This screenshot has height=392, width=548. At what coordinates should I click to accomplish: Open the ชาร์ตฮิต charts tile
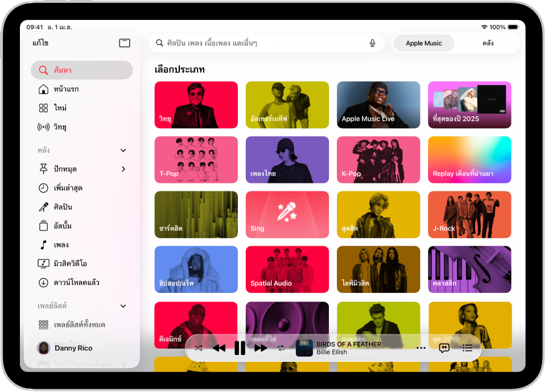[196, 214]
